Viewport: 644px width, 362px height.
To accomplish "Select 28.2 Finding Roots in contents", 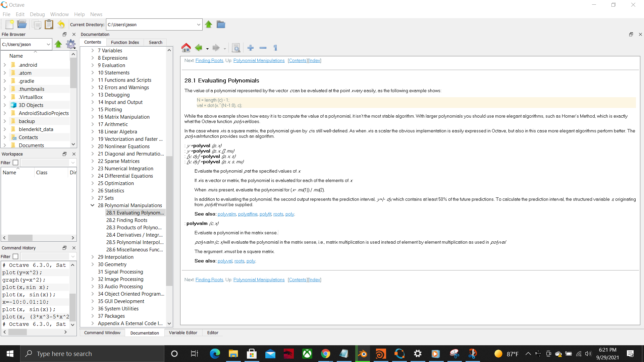I will pos(127,220).
